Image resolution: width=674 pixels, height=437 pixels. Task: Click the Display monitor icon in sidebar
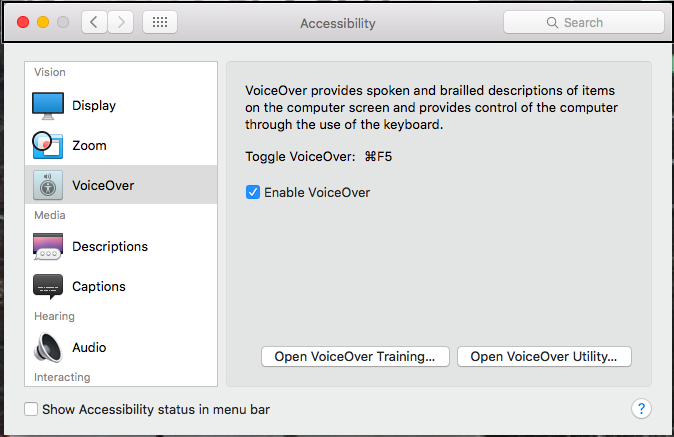point(48,105)
